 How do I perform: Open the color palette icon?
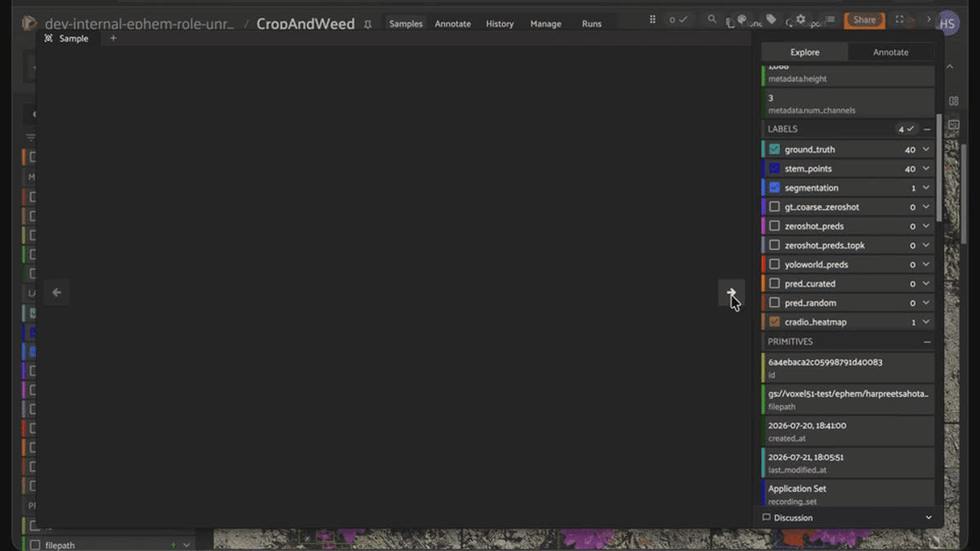(x=742, y=20)
